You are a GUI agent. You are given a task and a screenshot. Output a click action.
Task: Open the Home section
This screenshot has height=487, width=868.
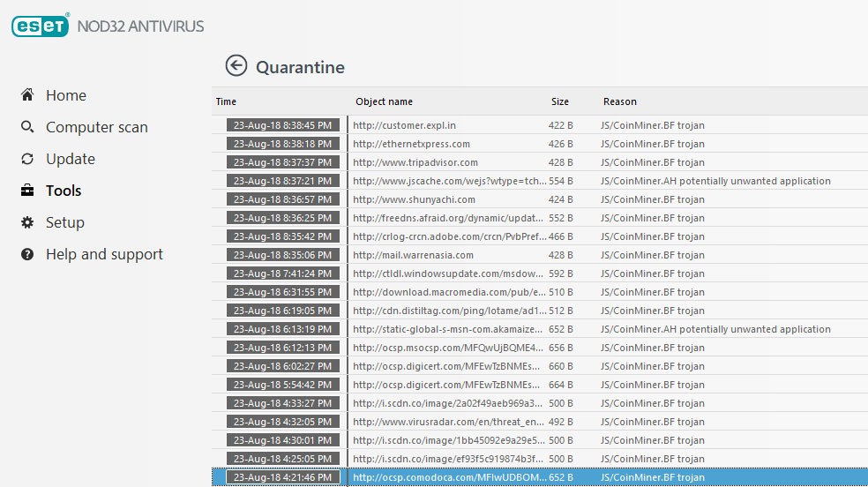click(x=66, y=95)
